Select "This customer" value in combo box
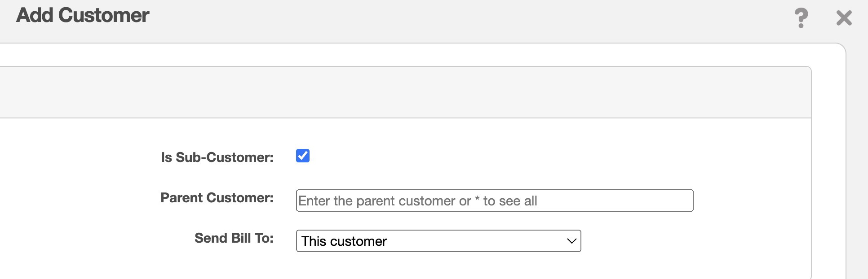868x279 pixels. (344, 241)
